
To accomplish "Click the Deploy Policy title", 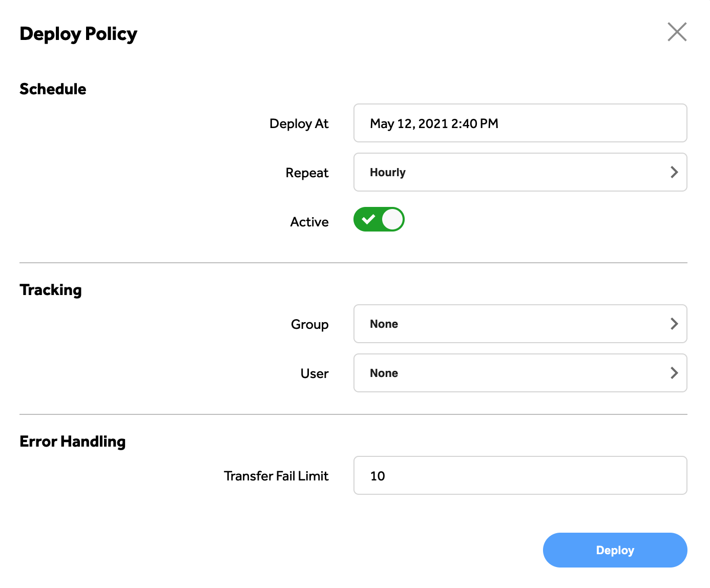I will (78, 34).
